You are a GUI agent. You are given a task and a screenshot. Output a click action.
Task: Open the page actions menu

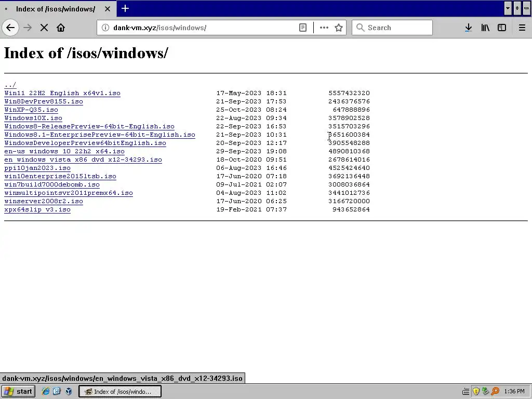pyautogui.click(x=324, y=28)
